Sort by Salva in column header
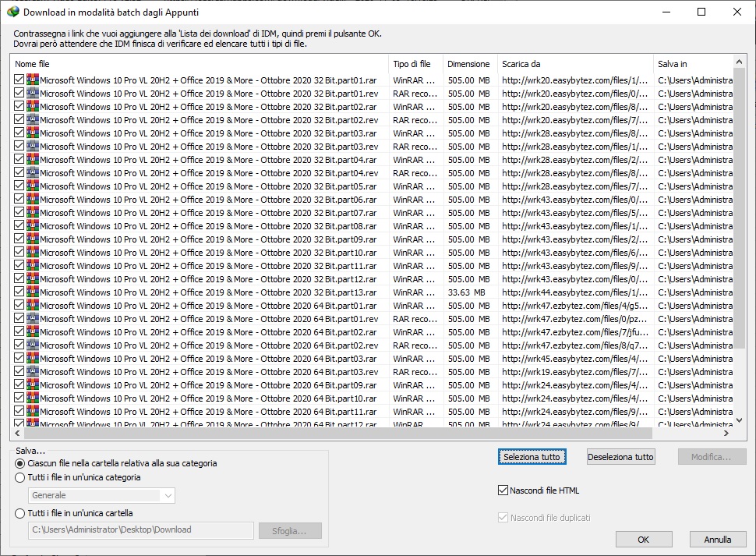 click(x=694, y=64)
